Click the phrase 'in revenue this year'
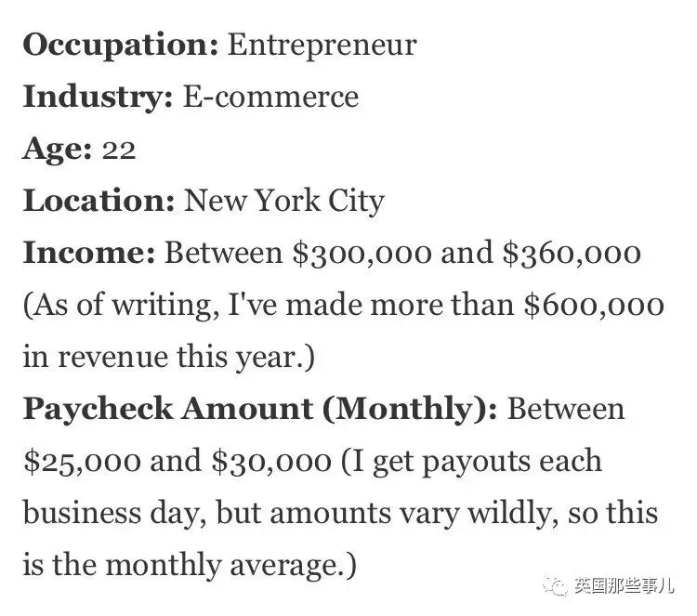This screenshot has height=616, width=697. [160, 358]
